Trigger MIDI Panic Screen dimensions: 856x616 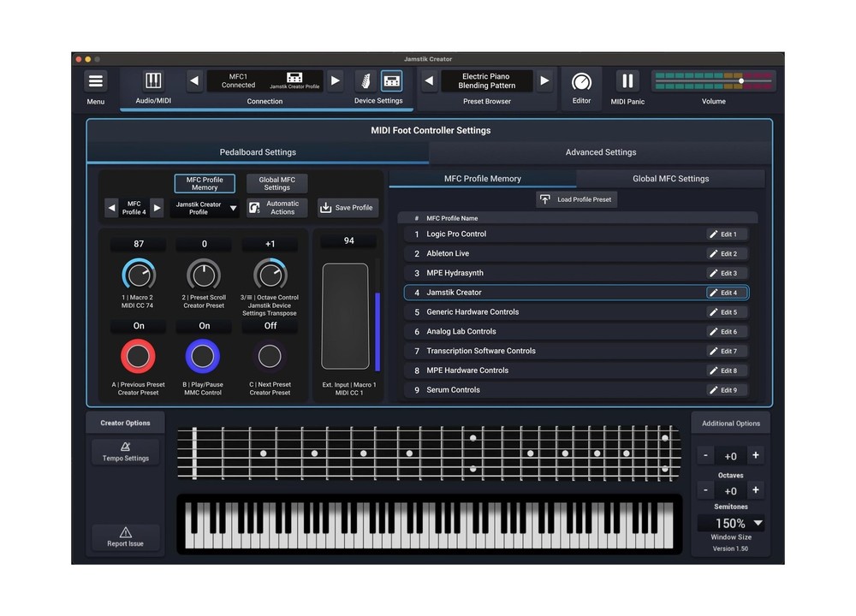click(x=627, y=81)
